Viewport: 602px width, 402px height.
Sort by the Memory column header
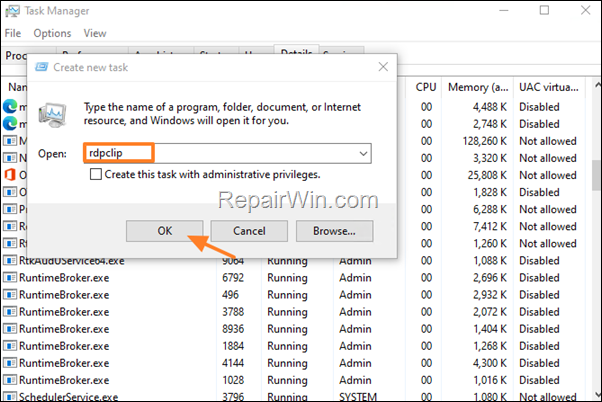tap(478, 87)
